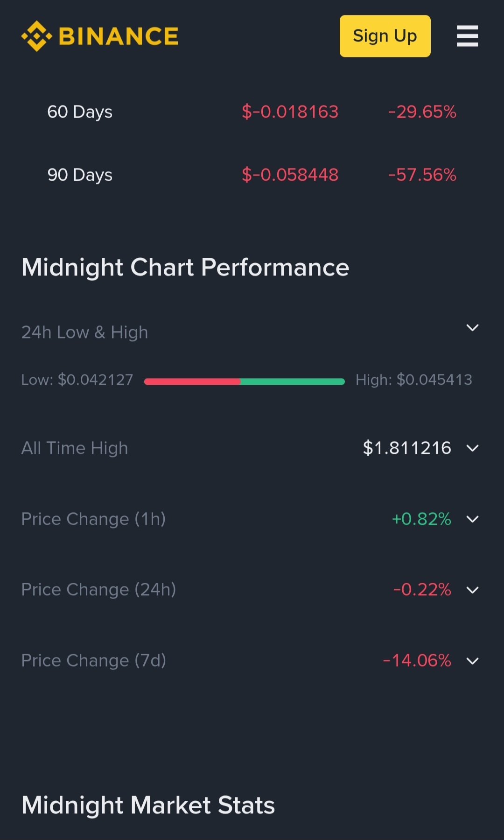Expand All Time High details chevron

[x=472, y=448]
